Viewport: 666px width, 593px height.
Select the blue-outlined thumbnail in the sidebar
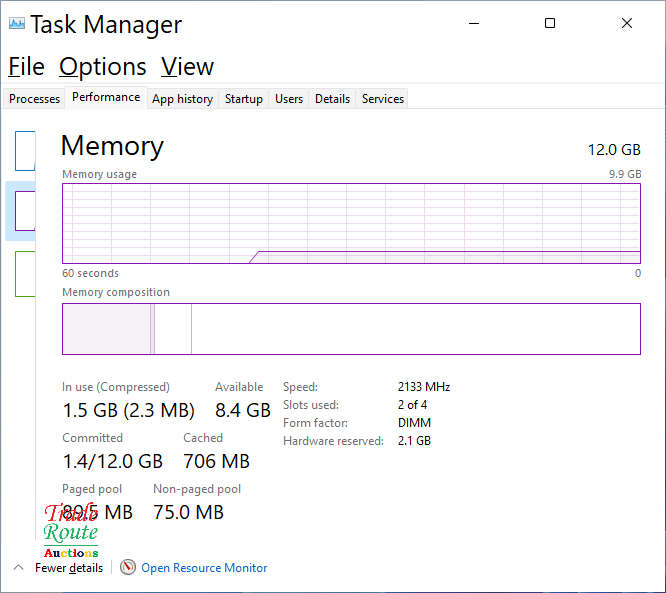point(25,150)
